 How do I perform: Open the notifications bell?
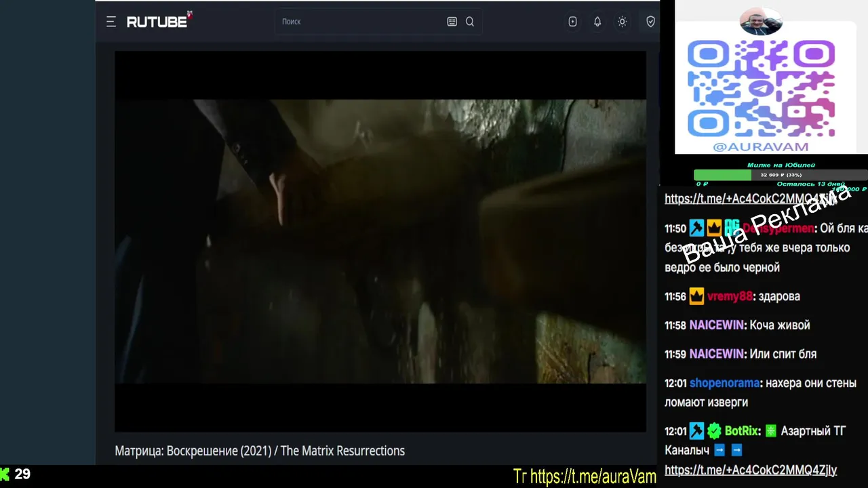coord(597,22)
